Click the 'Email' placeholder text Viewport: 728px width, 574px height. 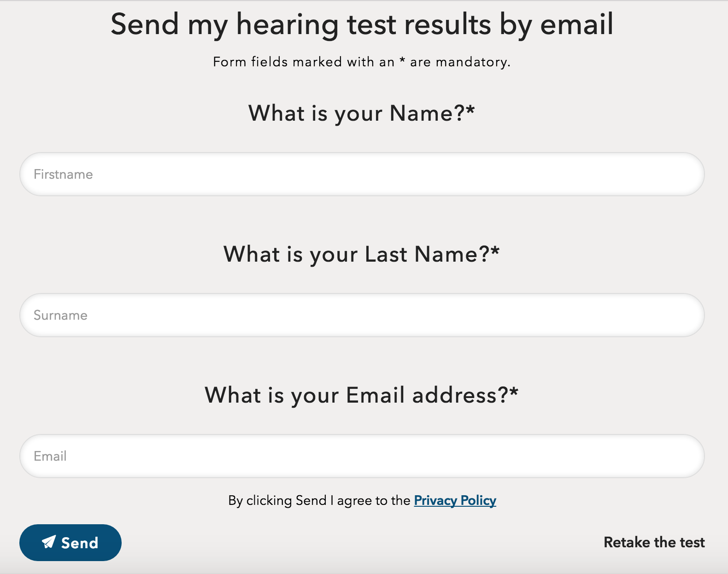pos(50,456)
